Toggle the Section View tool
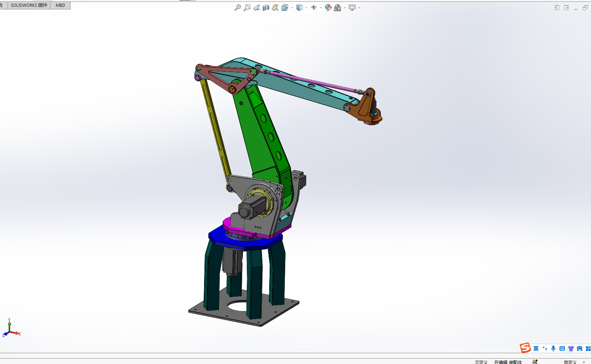The height and width of the screenshot is (364, 591). (x=266, y=8)
